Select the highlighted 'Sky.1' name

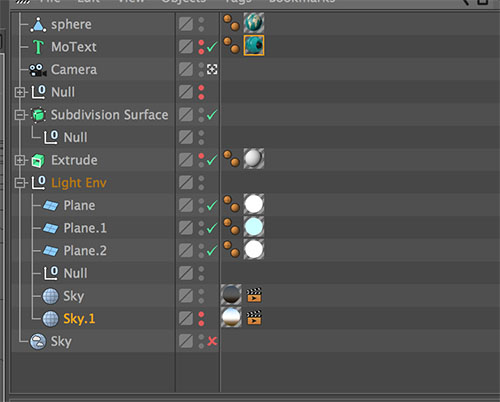79,319
